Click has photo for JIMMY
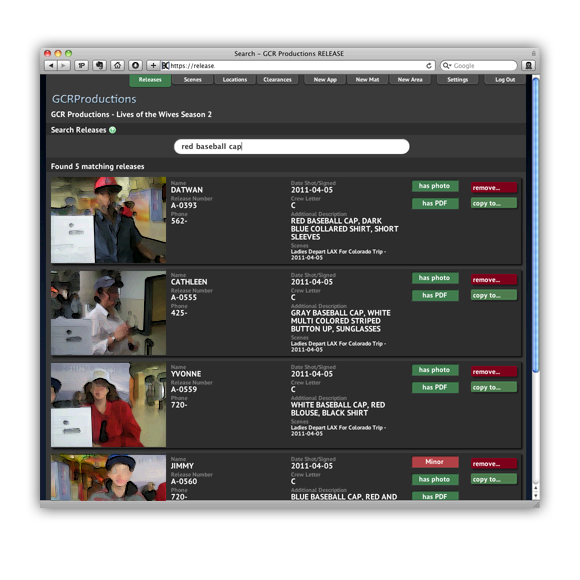 point(435,479)
